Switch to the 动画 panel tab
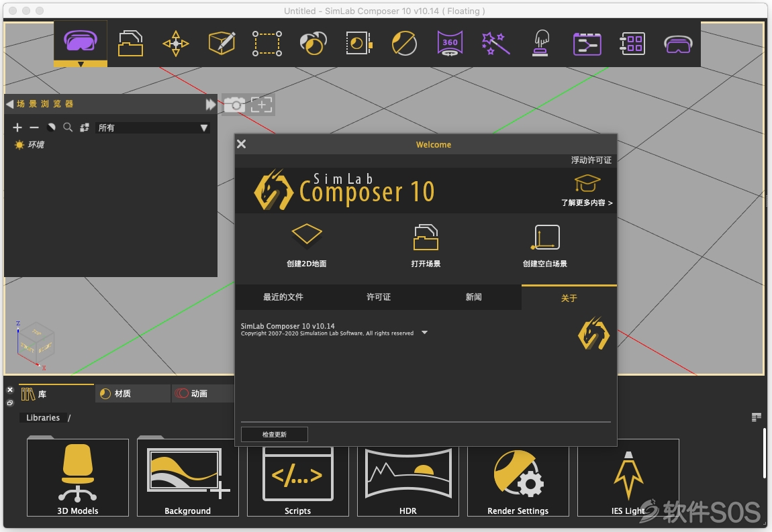This screenshot has height=532, width=772. pos(203,394)
